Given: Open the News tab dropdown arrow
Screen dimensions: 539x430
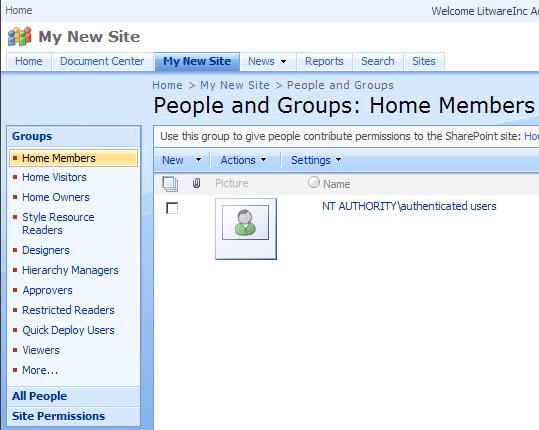Looking at the screenshot, I should [x=283, y=62].
